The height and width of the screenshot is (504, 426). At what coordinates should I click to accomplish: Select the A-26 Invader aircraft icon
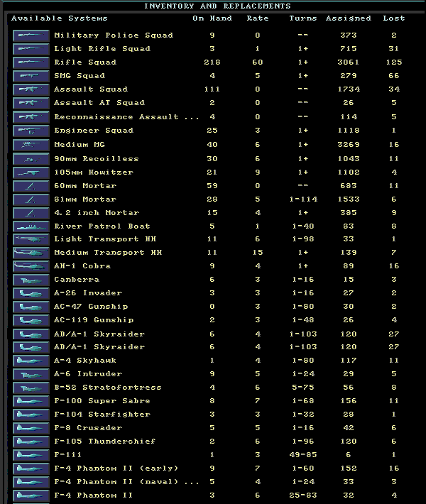31,293
